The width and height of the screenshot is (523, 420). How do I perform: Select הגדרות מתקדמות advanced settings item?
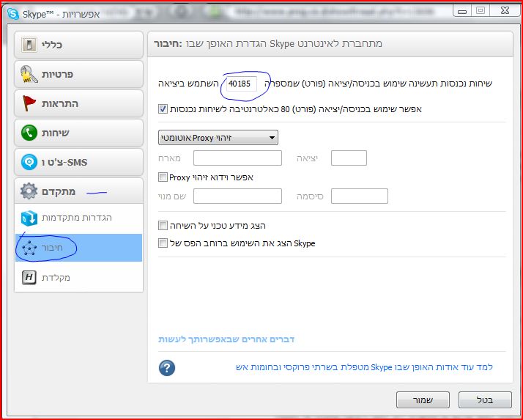78,218
